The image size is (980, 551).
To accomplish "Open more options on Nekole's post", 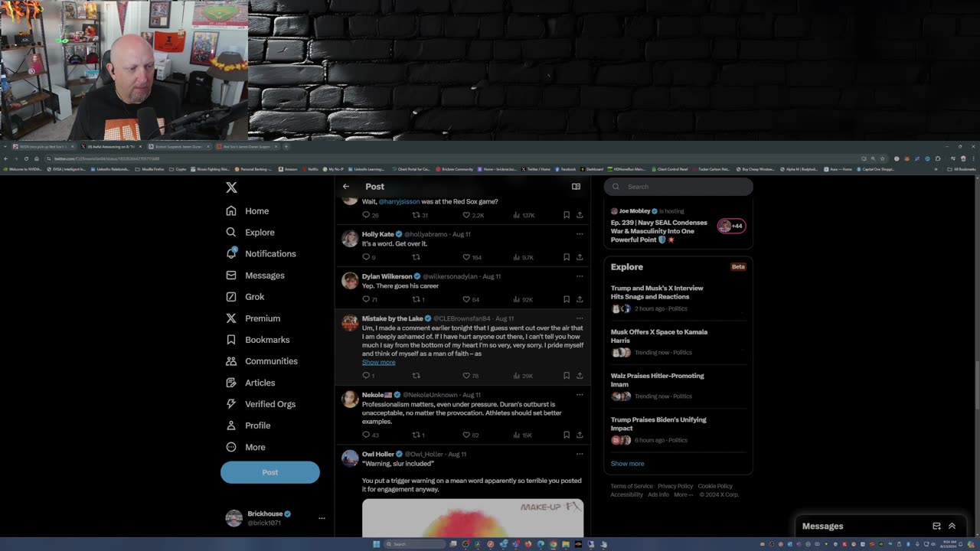I will [x=580, y=395].
